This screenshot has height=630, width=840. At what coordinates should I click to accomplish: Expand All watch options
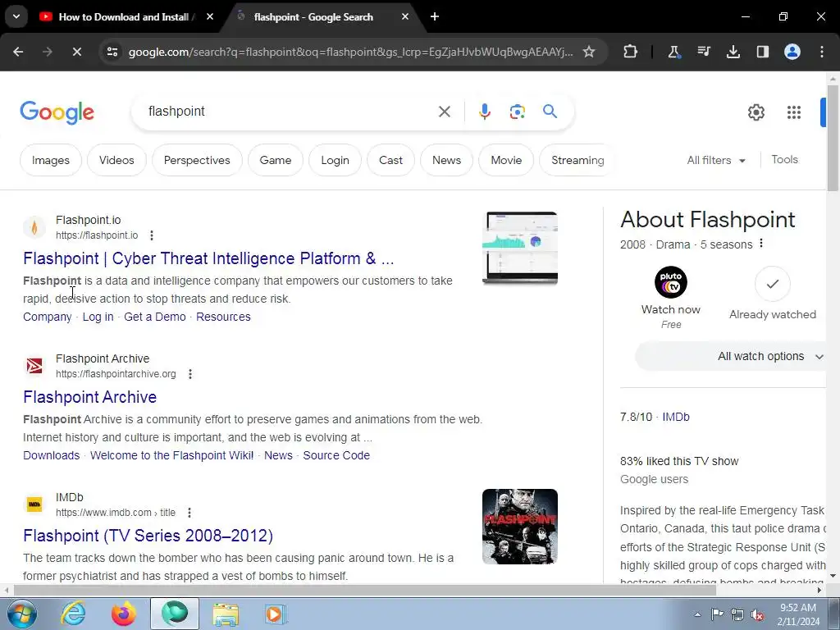point(730,356)
